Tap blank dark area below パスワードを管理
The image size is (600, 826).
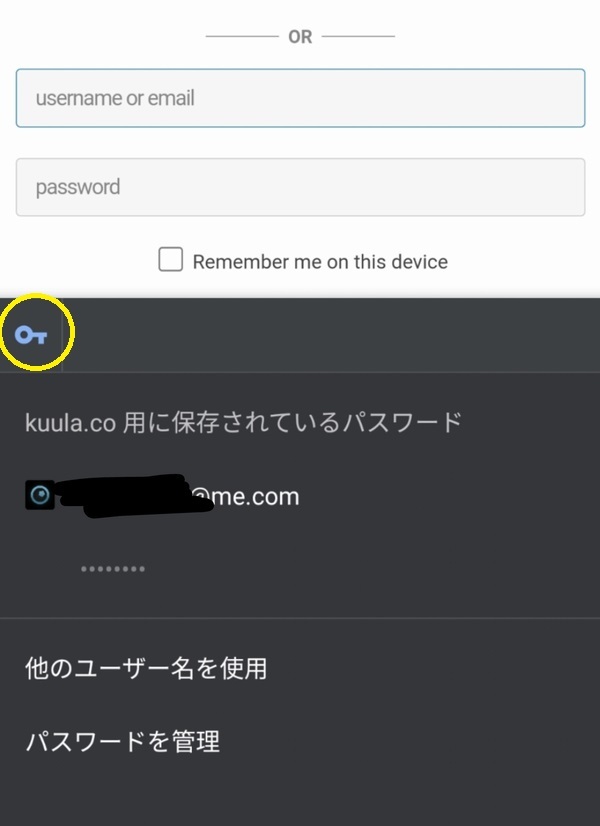[x=300, y=795]
